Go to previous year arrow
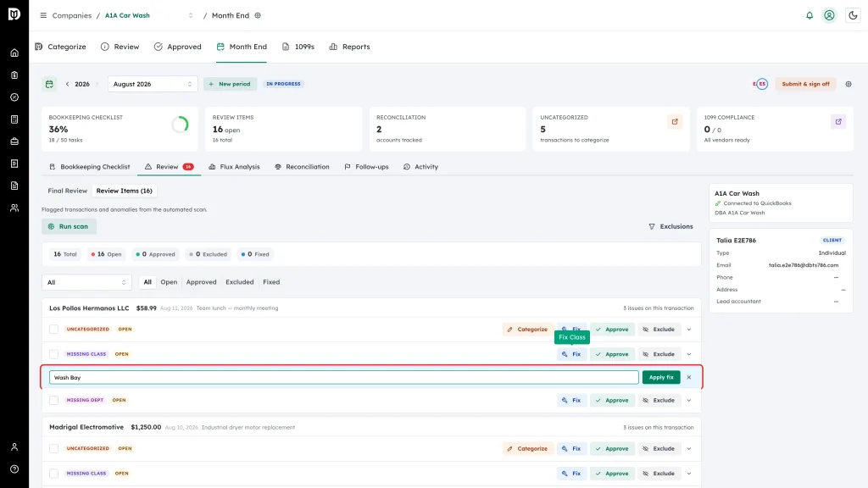Screen dimensions: 868x488 tap(68, 84)
